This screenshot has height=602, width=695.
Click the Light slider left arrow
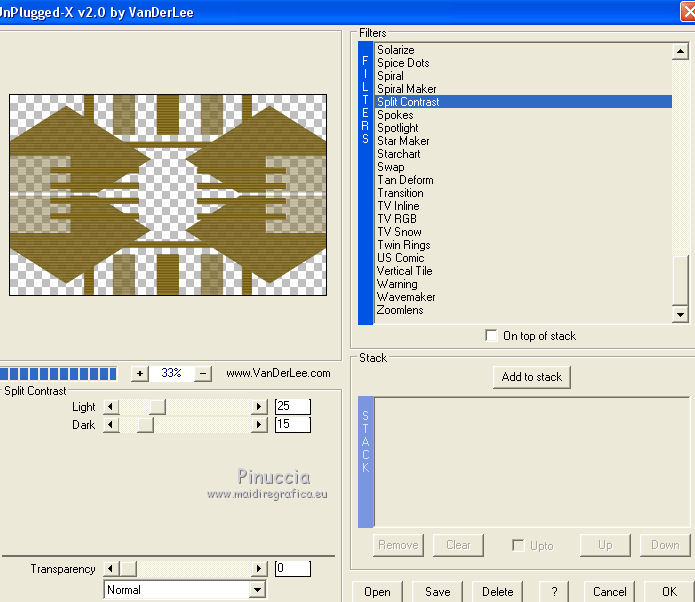click(111, 407)
